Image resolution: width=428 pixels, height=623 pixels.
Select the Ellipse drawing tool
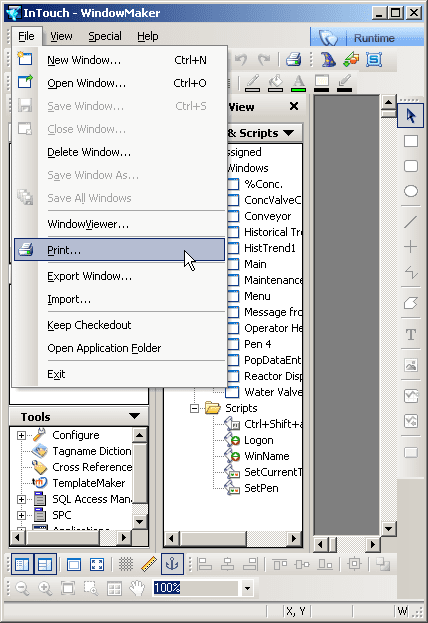click(411, 191)
